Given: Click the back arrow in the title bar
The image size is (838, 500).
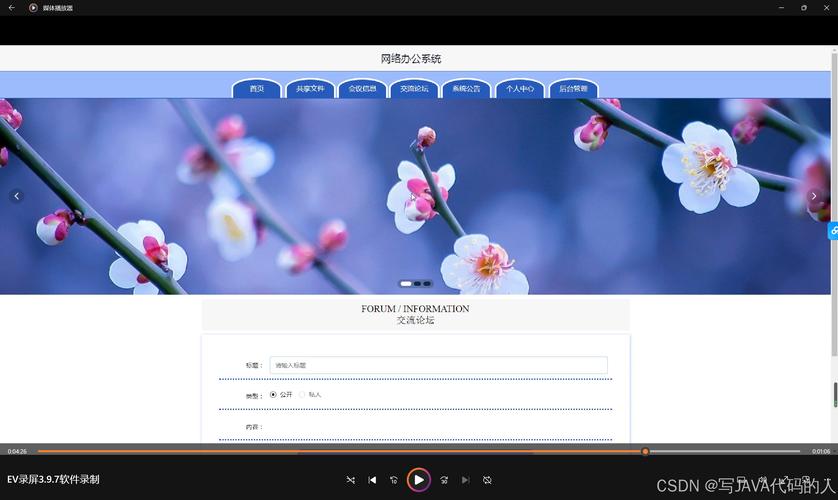Looking at the screenshot, I should [x=12, y=7].
